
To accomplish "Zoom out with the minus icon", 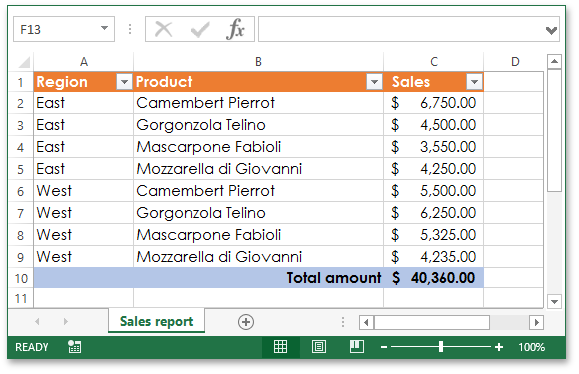I will [x=384, y=347].
